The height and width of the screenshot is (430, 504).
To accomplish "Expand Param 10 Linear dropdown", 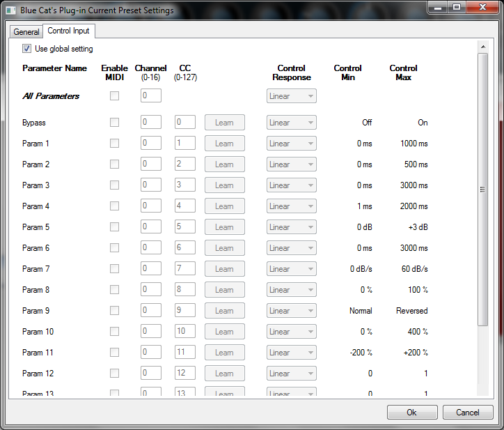I will (x=292, y=332).
